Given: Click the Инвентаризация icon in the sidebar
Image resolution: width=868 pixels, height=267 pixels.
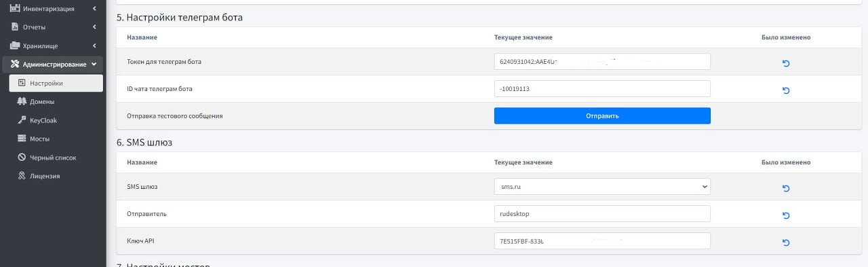Looking at the screenshot, I should (x=15, y=8).
